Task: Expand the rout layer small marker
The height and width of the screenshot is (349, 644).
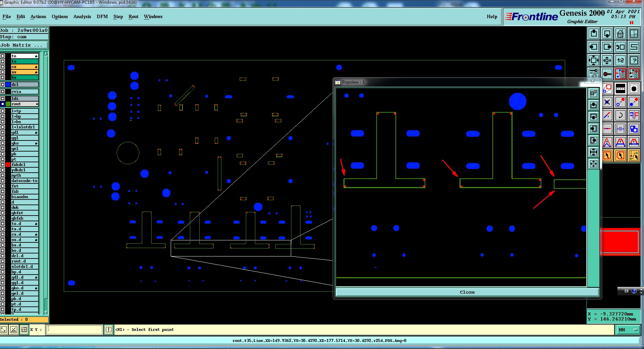Action: pos(37,104)
